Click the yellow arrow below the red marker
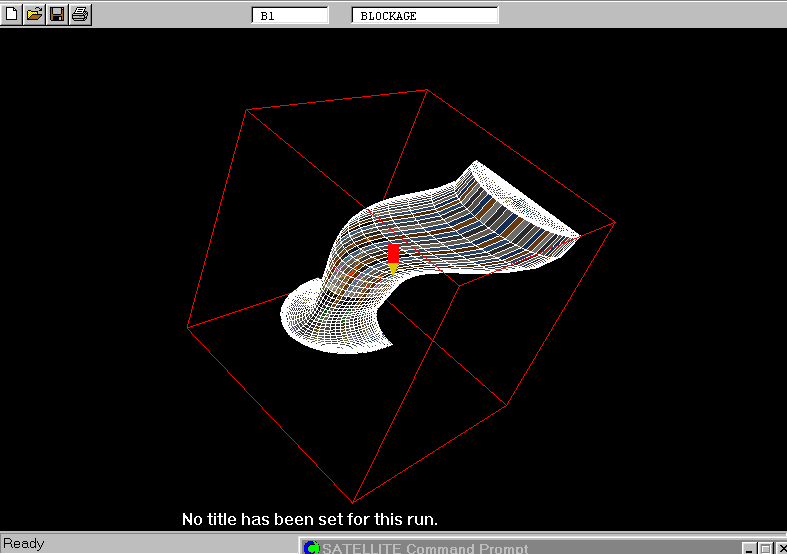Image resolution: width=787 pixels, height=554 pixels. [393, 268]
